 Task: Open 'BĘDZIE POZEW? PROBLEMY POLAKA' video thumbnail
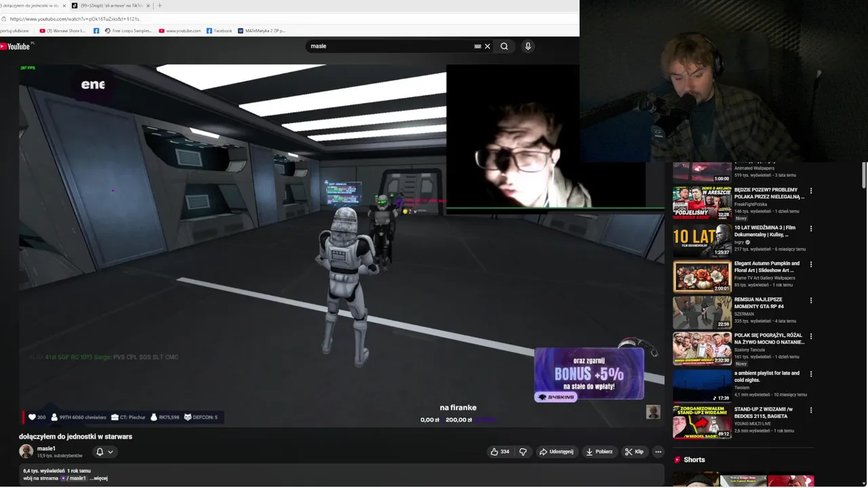point(702,203)
